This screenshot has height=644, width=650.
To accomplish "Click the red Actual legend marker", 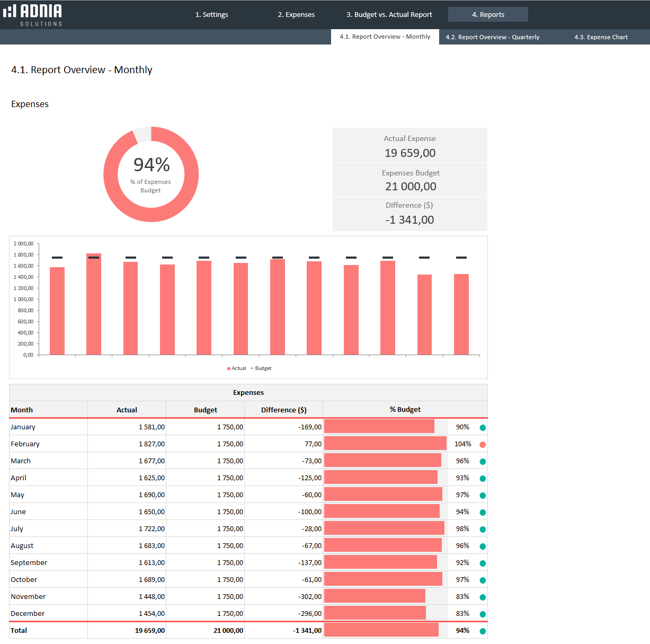I will click(x=229, y=368).
